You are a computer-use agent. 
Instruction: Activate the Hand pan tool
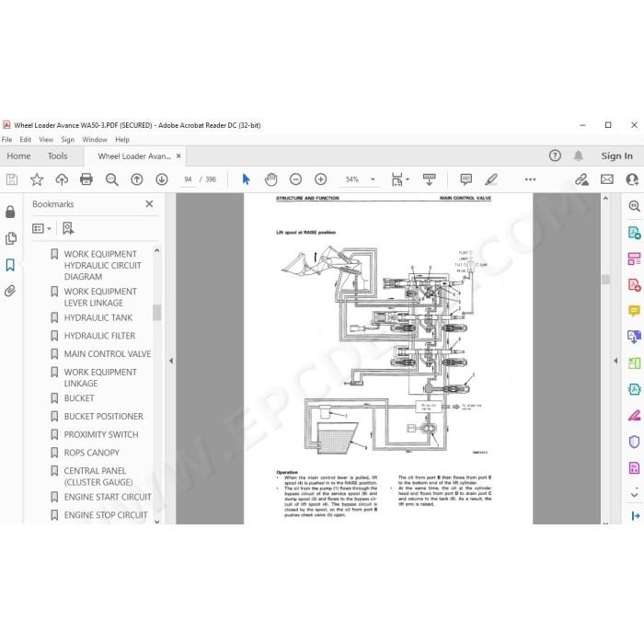tap(271, 179)
